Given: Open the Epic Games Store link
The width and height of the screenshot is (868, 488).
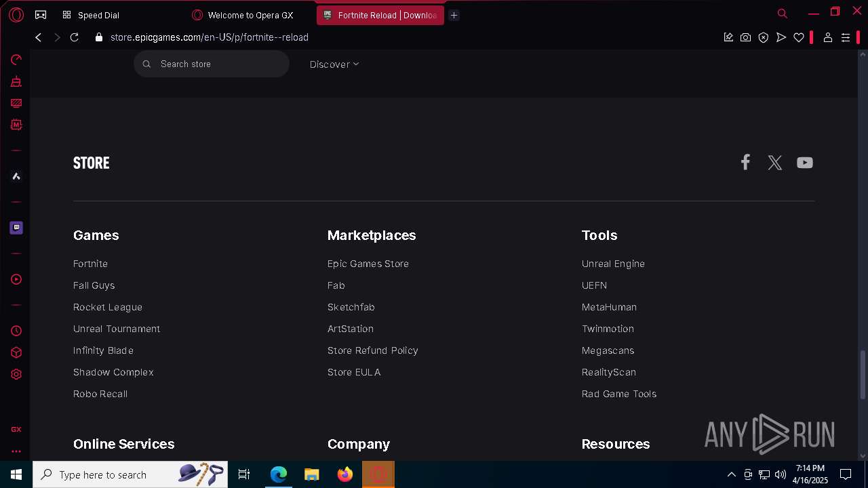Looking at the screenshot, I should point(368,264).
